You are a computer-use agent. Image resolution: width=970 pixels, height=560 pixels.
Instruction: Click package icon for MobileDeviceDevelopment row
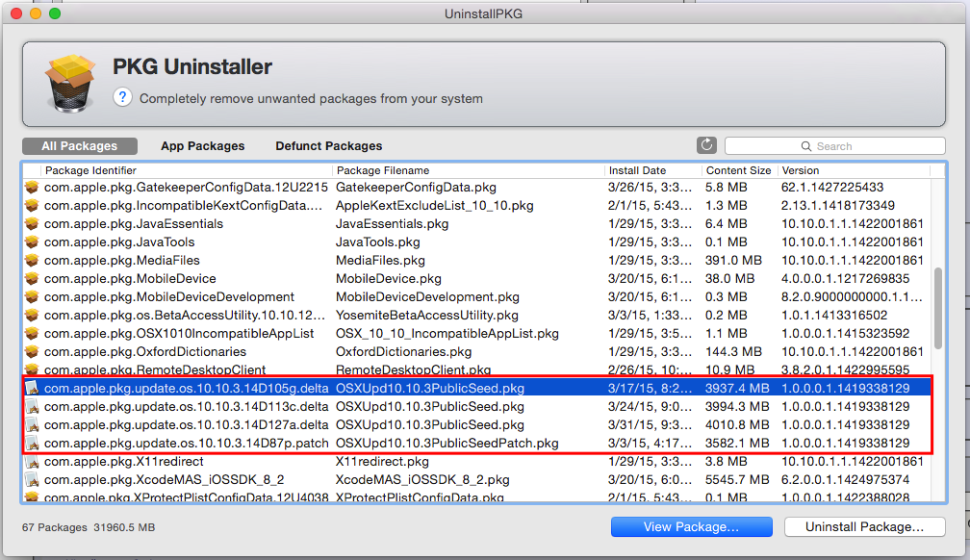pos(32,296)
